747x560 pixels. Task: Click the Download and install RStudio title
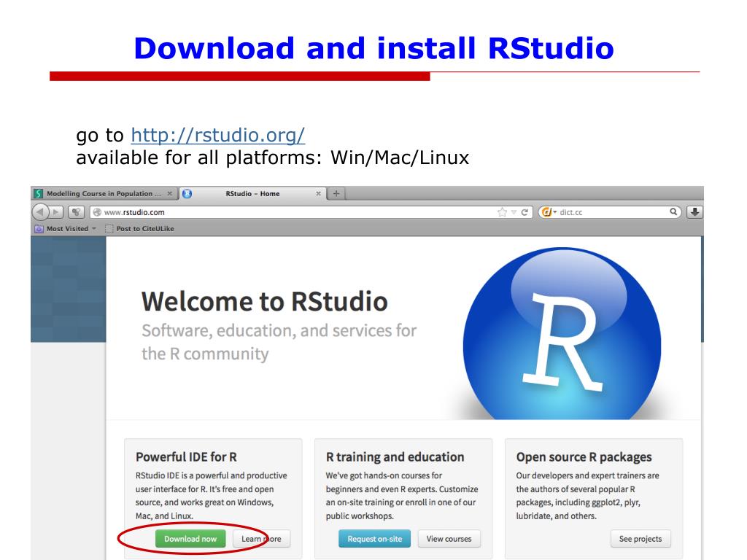[x=374, y=48]
